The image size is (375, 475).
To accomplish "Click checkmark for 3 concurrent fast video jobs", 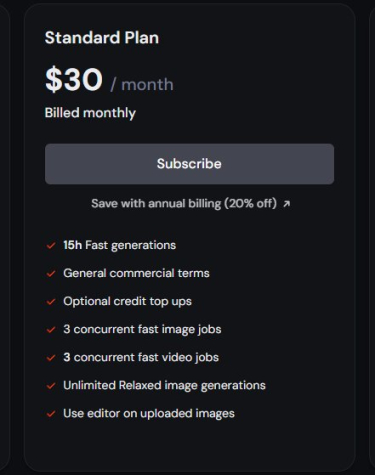I will pyautogui.click(x=51, y=358).
